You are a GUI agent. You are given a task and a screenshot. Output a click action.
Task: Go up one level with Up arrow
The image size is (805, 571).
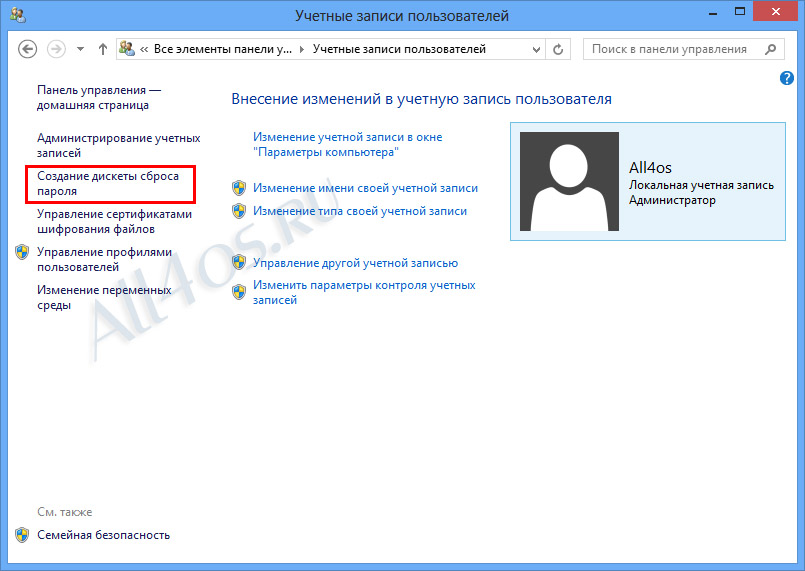click(103, 49)
